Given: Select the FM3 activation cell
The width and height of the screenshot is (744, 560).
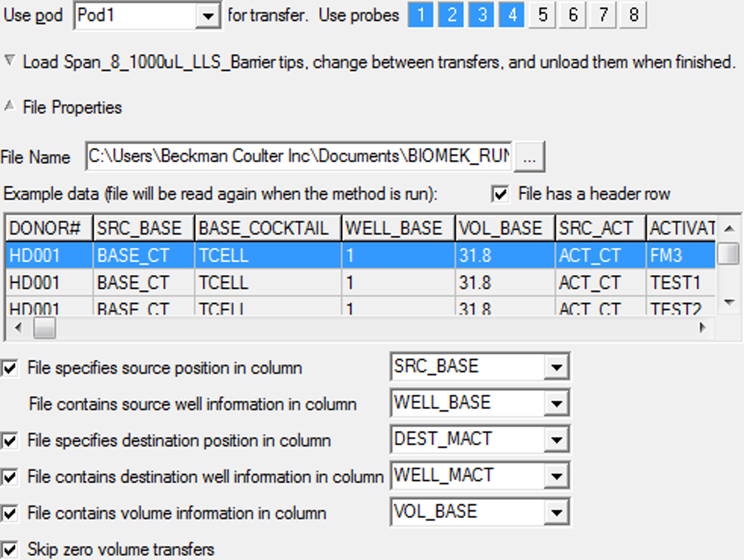Looking at the screenshot, I should pyautogui.click(x=682, y=255).
